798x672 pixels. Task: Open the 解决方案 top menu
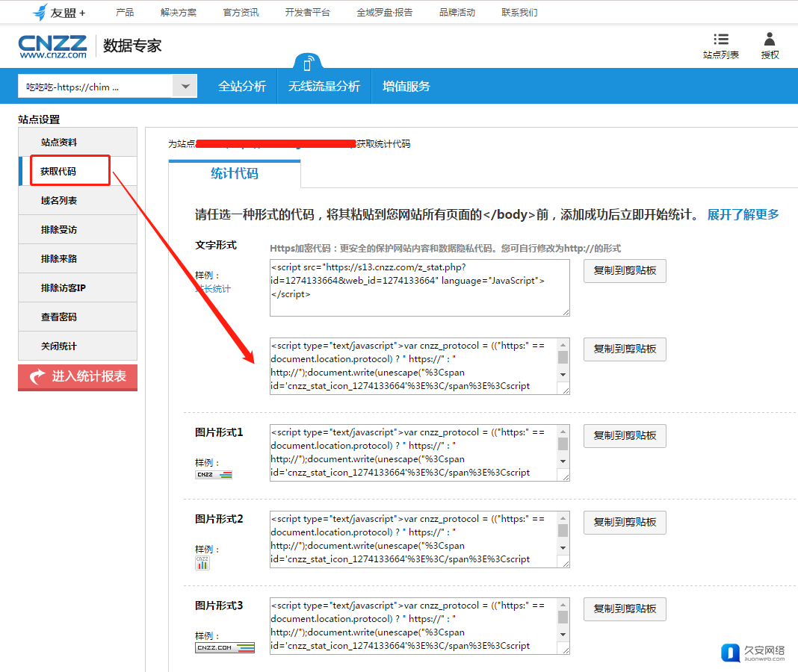(x=178, y=12)
